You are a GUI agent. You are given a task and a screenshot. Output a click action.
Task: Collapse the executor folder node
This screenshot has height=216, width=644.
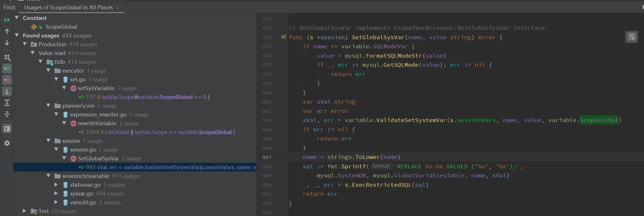point(48,71)
